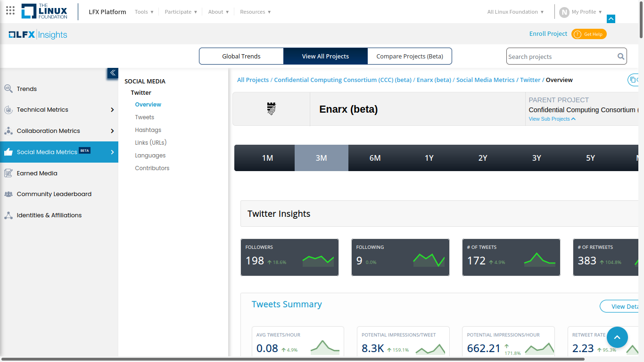Click the copy link icon near breadcrumb
Screen dimensions: 644x362
633,80
